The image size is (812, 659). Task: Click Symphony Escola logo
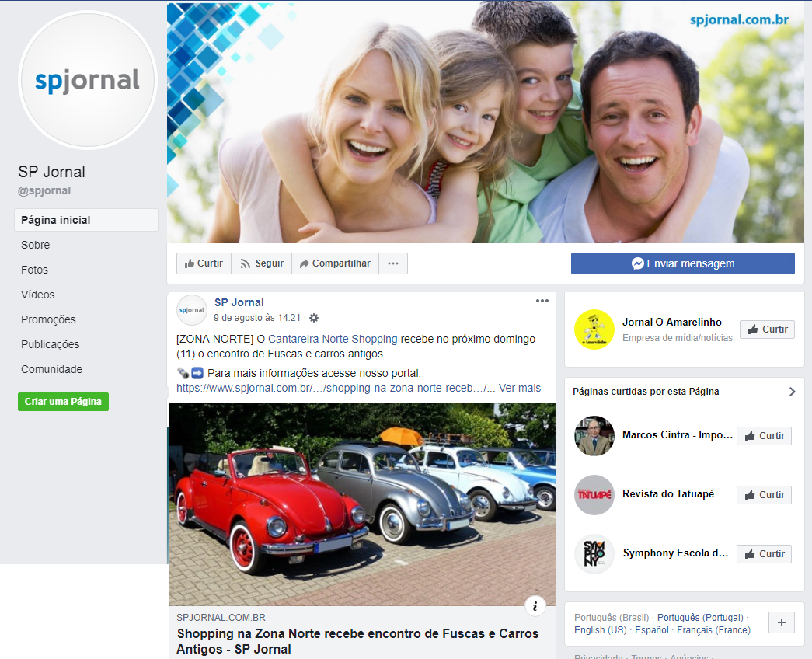(594, 554)
